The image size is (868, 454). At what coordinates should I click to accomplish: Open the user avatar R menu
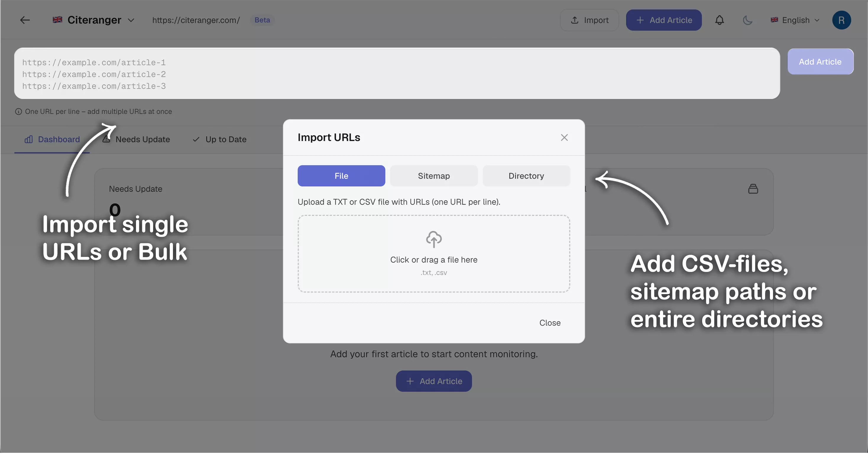[x=841, y=20]
